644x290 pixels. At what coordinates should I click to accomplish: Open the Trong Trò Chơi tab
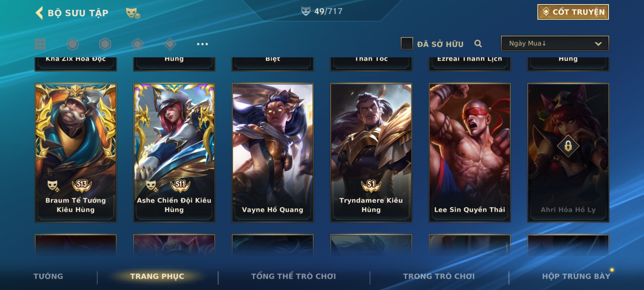coord(439,276)
